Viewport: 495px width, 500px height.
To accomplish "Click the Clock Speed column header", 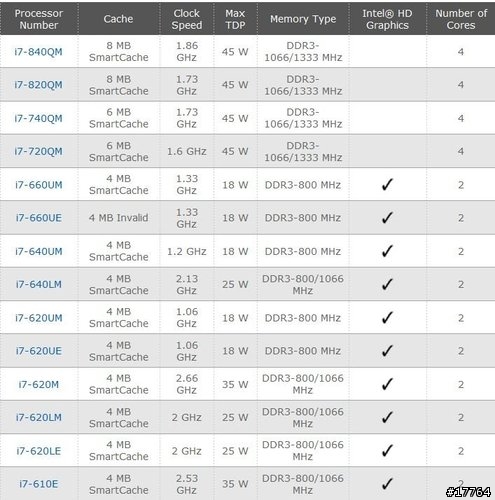I will (187, 19).
